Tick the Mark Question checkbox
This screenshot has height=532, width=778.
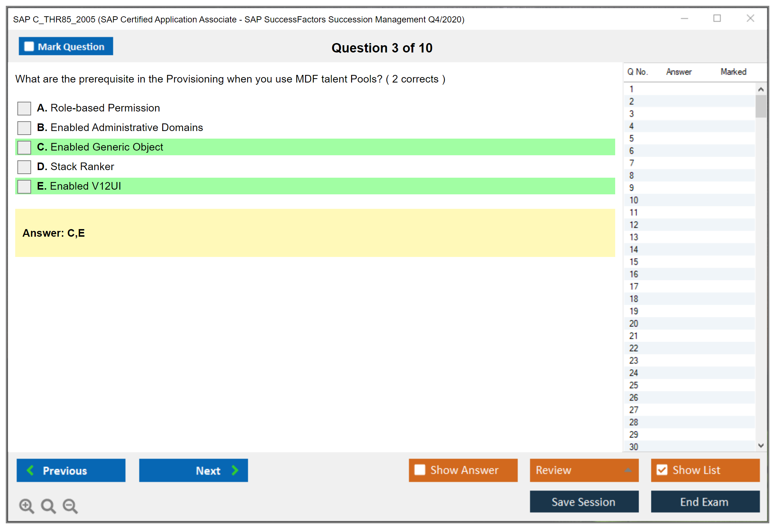29,46
